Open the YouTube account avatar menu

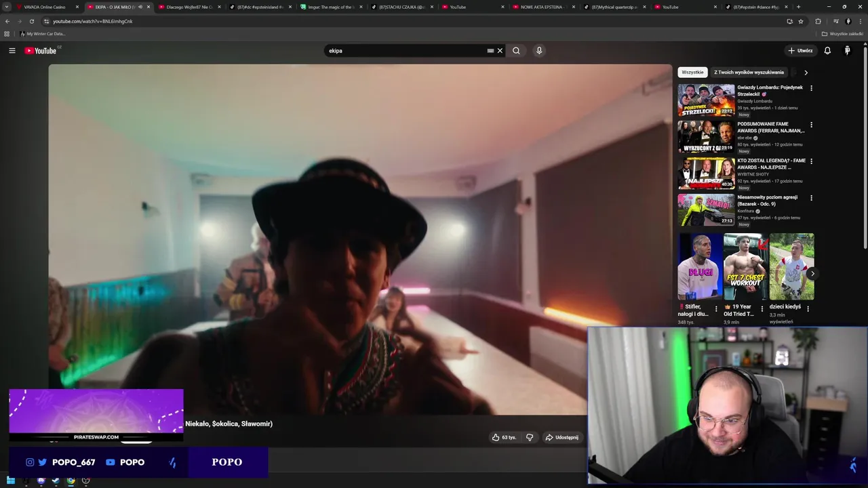coord(847,50)
